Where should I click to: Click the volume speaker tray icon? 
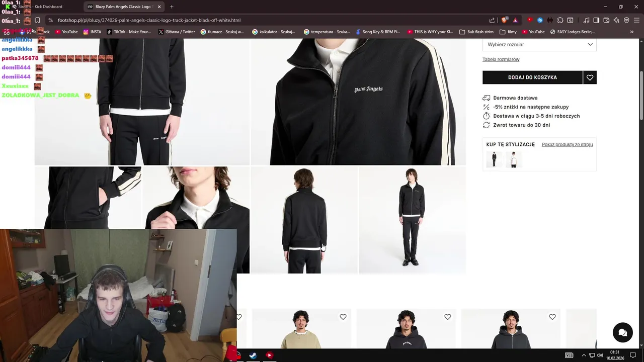[x=600, y=355]
